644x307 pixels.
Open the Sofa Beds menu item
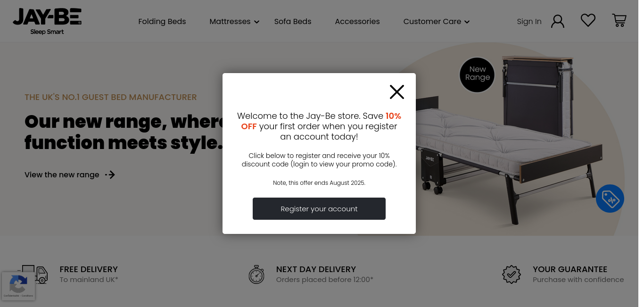(x=293, y=22)
